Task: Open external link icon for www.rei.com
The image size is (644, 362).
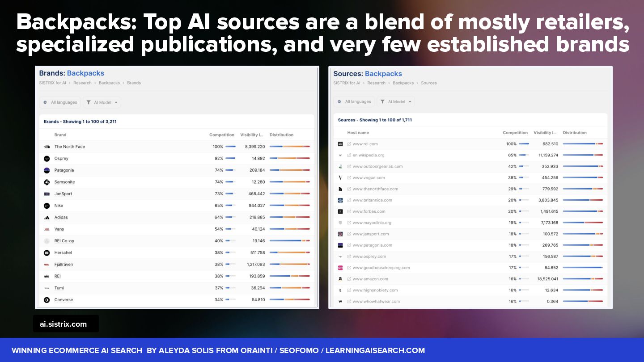Action: [349, 144]
